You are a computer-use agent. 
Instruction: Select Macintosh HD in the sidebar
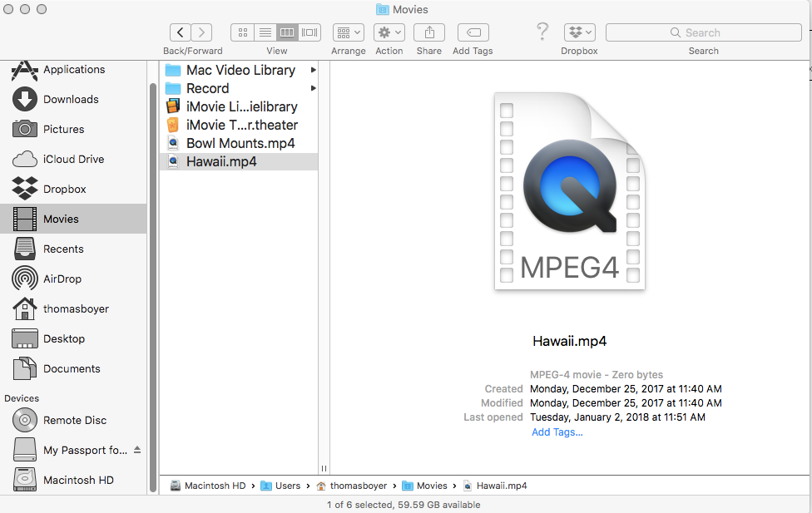[73, 481]
